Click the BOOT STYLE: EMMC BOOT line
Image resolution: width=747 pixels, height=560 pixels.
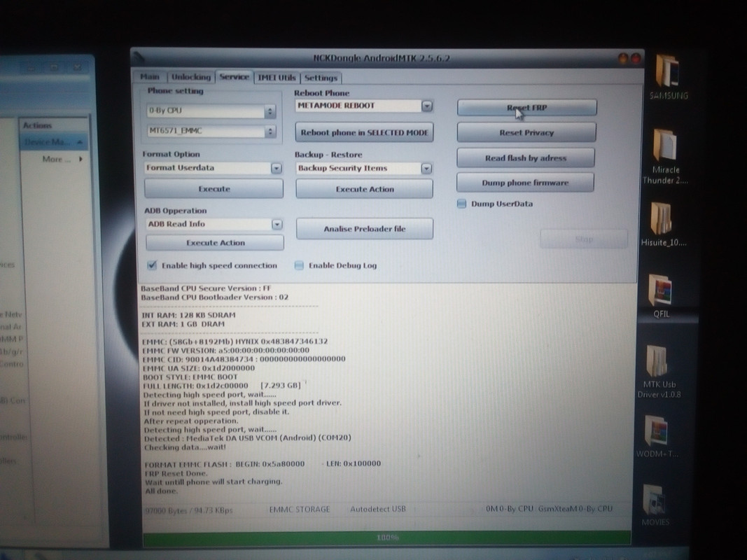click(x=190, y=377)
